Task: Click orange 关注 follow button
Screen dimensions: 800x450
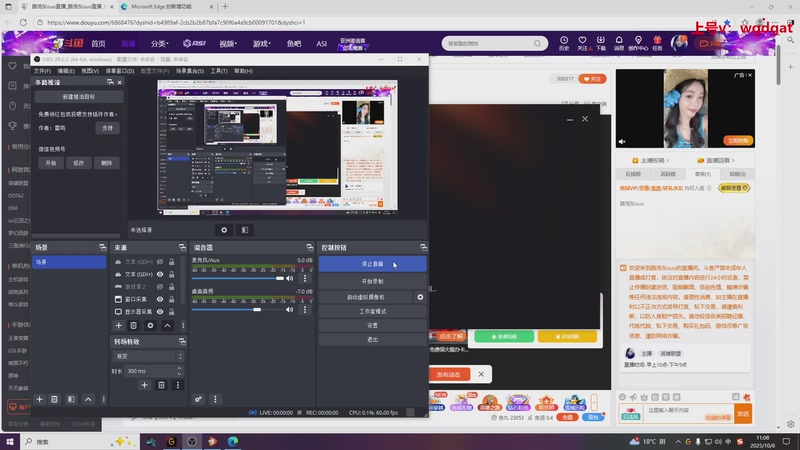Action: click(592, 79)
